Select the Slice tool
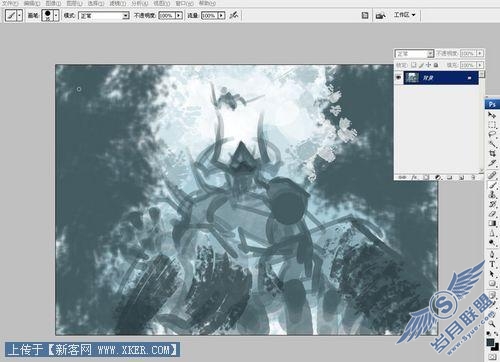 point(492,163)
